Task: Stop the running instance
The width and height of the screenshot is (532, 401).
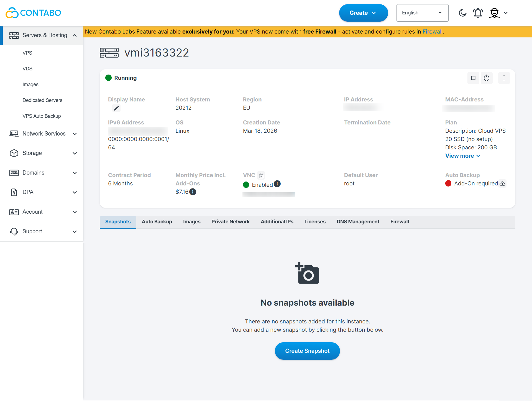Action: (x=473, y=78)
